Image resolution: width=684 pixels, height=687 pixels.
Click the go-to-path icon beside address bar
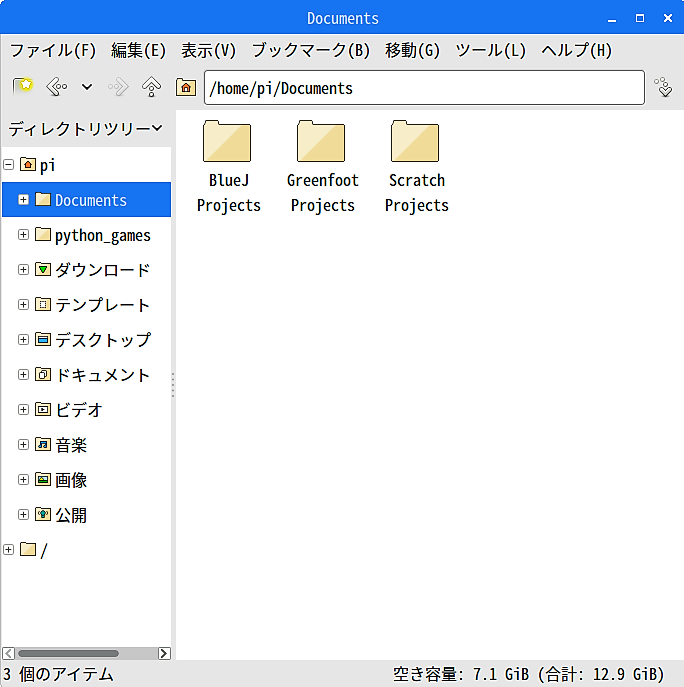pyautogui.click(x=664, y=87)
